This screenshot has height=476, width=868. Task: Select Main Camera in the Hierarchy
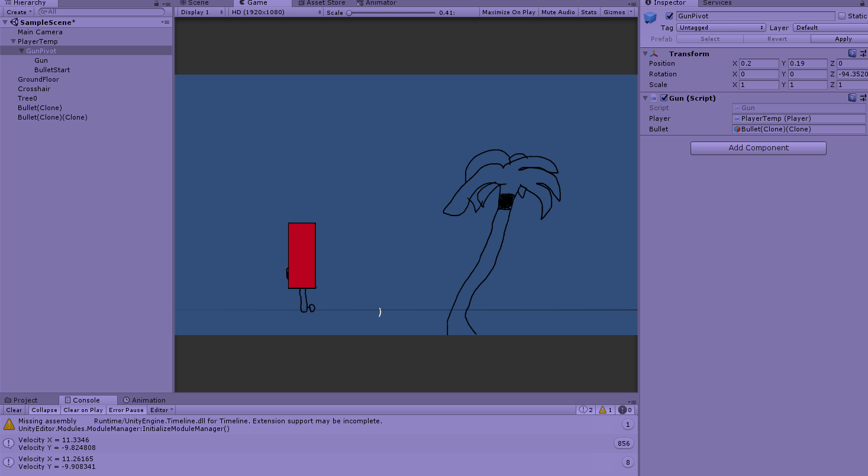40,32
